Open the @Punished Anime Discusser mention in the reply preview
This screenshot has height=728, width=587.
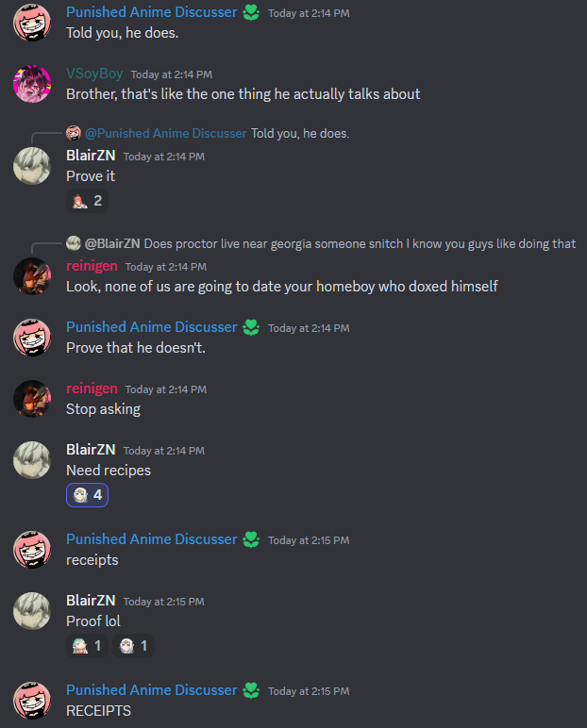[x=166, y=134]
